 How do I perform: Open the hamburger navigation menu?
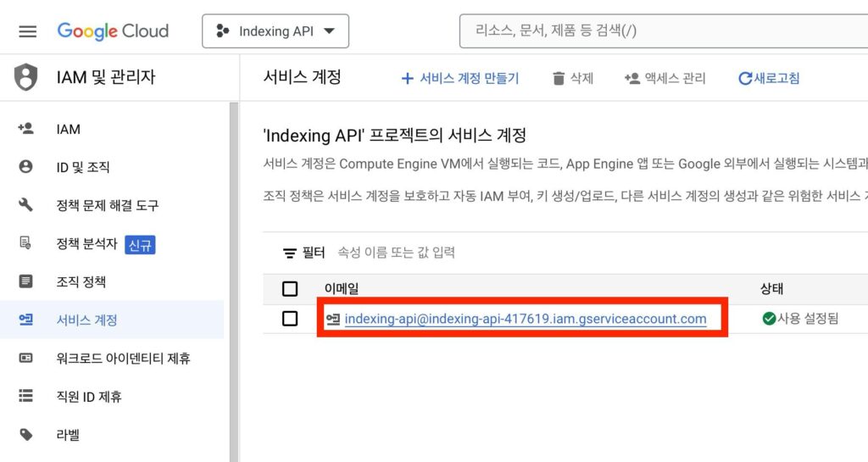(28, 31)
